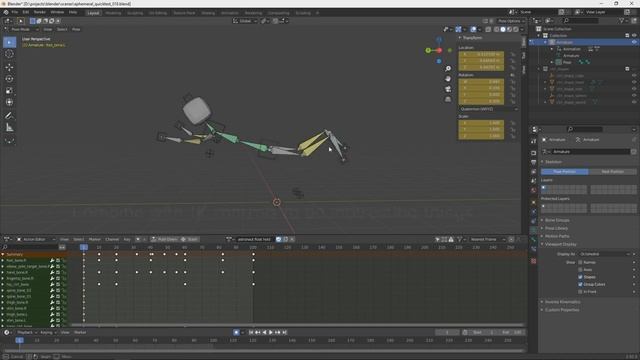Image resolution: width=640 pixels, height=360 pixels.
Task: Open the Keying popover in timeline
Action: point(49,332)
